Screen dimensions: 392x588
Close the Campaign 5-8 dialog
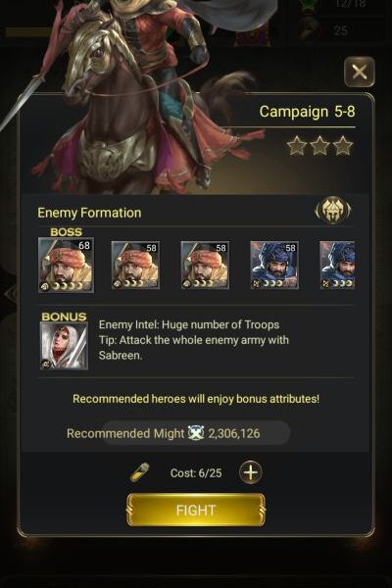pyautogui.click(x=360, y=72)
